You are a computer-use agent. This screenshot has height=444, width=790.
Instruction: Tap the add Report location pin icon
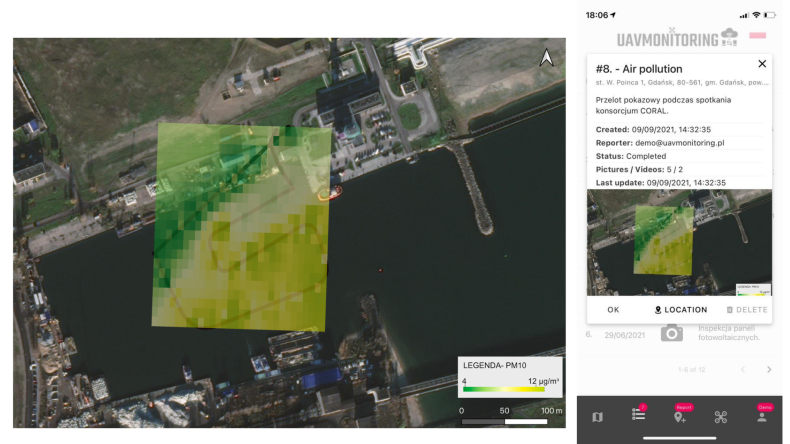tap(680, 416)
